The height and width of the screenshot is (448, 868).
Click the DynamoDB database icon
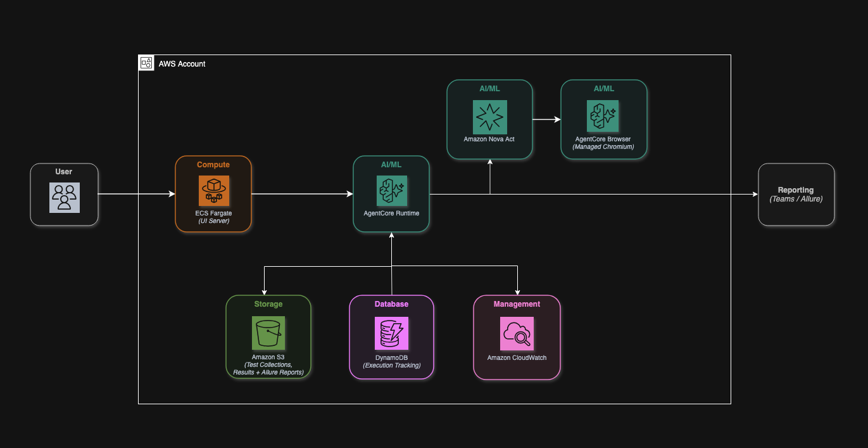tap(391, 333)
